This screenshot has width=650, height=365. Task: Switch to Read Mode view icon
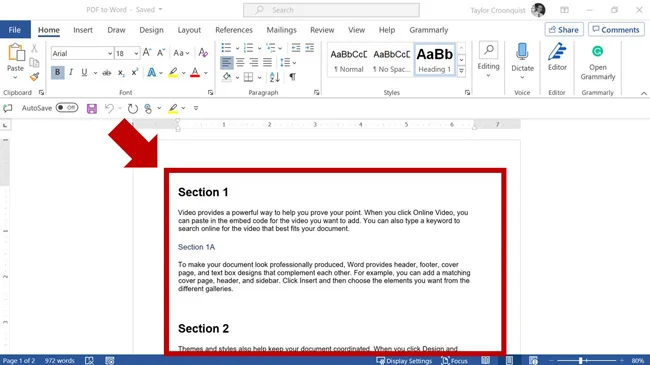click(x=485, y=360)
